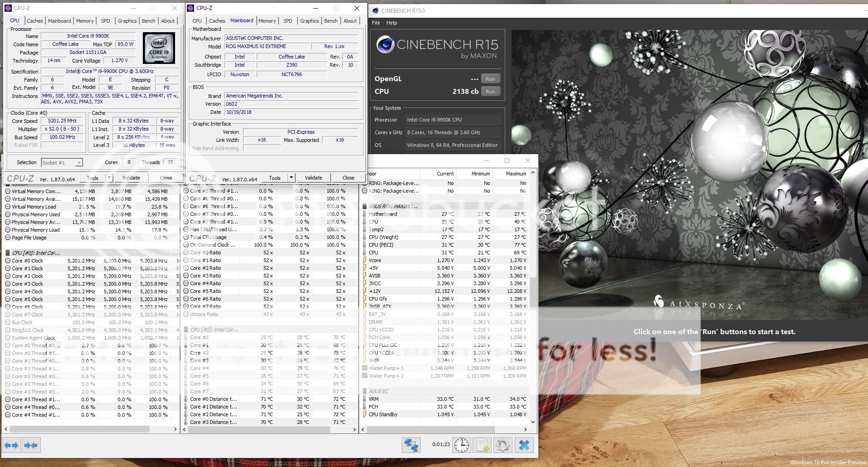Run the OpenGL benchmark in Cinebench
This screenshot has width=868, height=467.
coord(490,79)
